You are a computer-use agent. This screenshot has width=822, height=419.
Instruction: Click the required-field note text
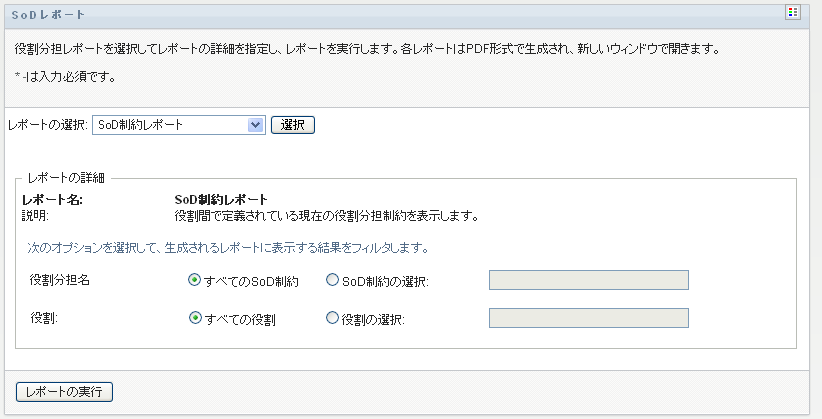tap(58, 76)
